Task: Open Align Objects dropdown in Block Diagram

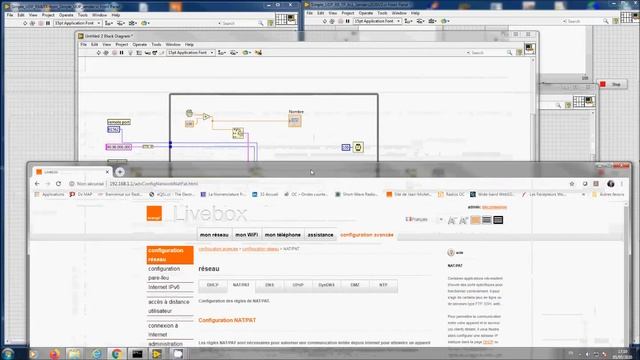Action: tap(222, 53)
